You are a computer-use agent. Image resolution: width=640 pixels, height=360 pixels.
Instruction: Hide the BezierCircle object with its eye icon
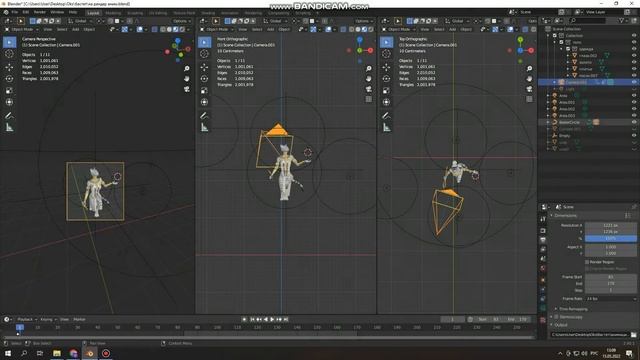click(634, 122)
